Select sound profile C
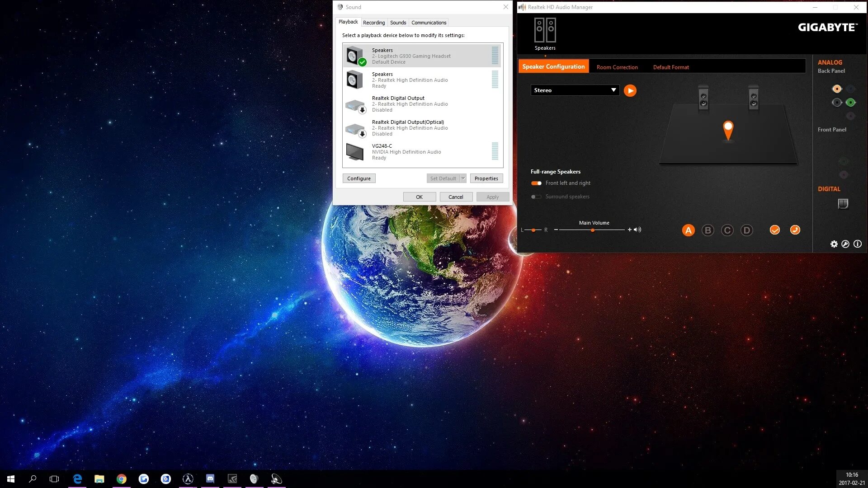This screenshot has width=868, height=488. coord(727,230)
